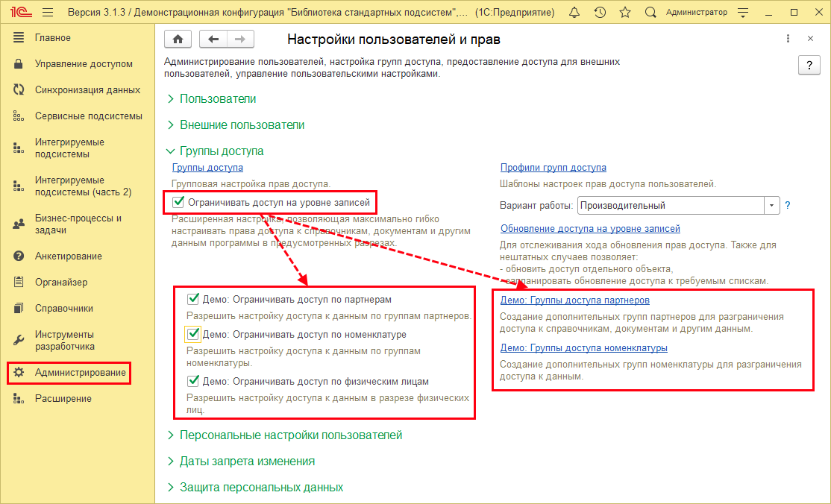Image resolution: width=831 pixels, height=504 pixels.
Task: Open notifications bell icon
Action: click(x=574, y=12)
